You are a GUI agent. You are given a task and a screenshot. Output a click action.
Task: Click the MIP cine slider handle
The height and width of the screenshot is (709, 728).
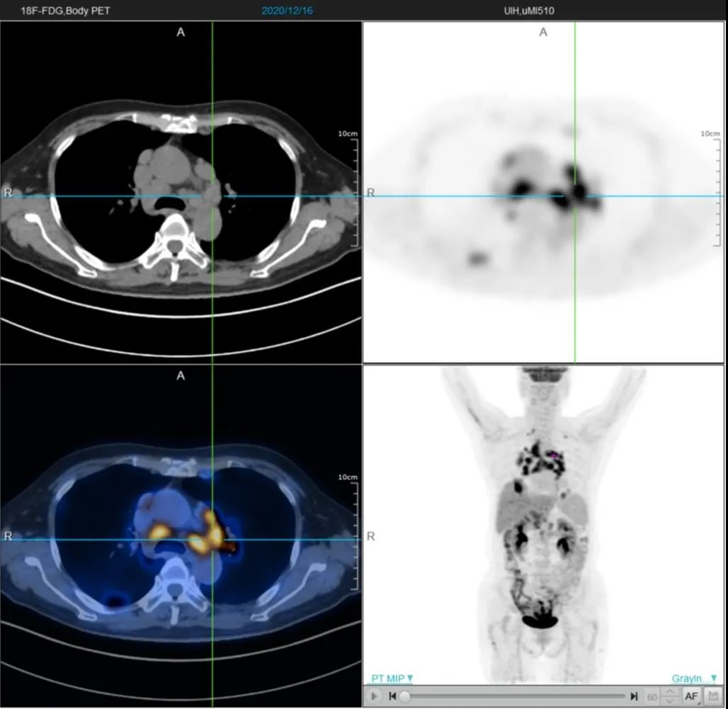pos(405,696)
